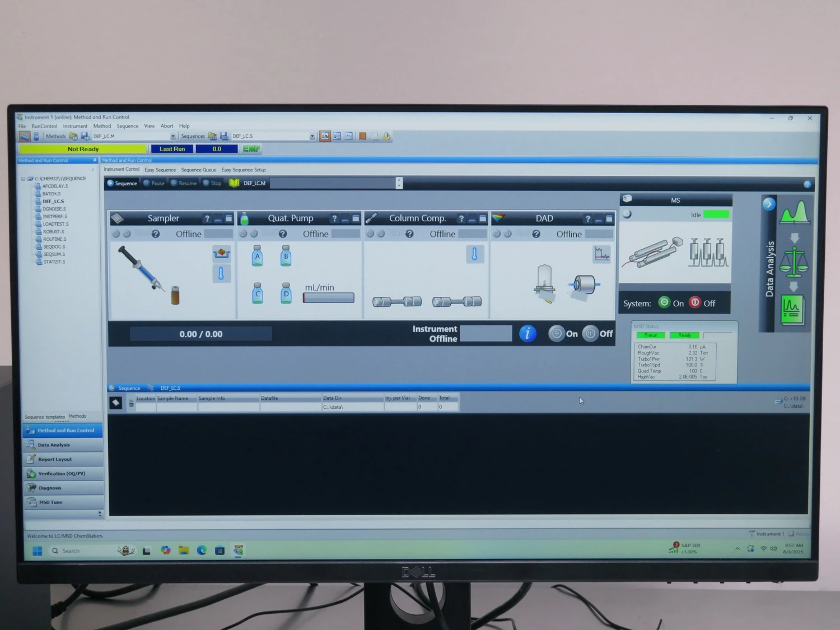Save the sequence with Sequences disk icon

coord(224,136)
